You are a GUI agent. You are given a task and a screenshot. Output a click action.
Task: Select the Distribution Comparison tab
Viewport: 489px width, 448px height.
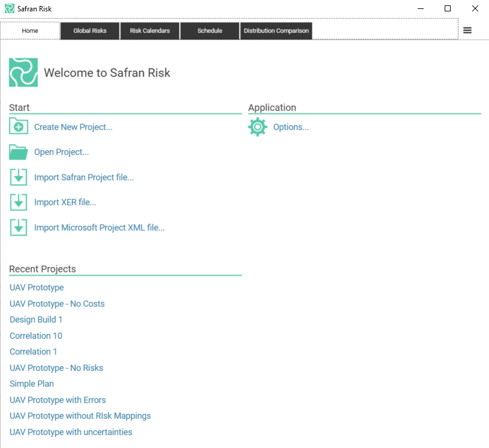pos(276,31)
